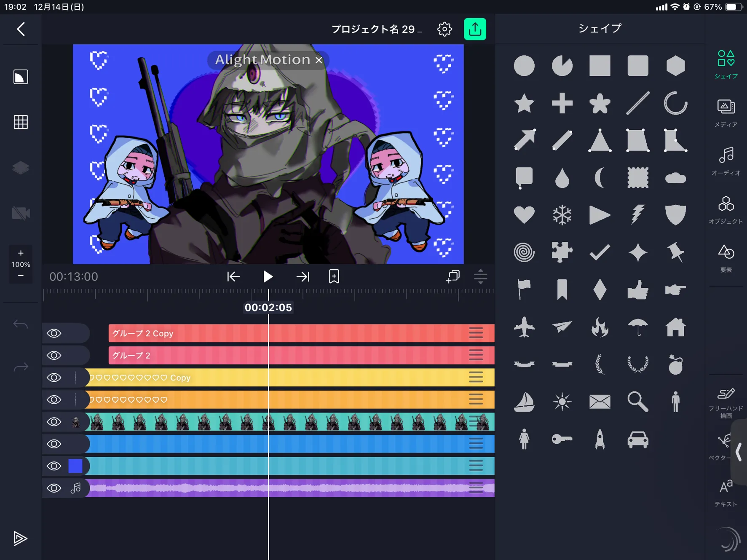747x560 pixels.
Task: Insert the car shape
Action: point(637,439)
